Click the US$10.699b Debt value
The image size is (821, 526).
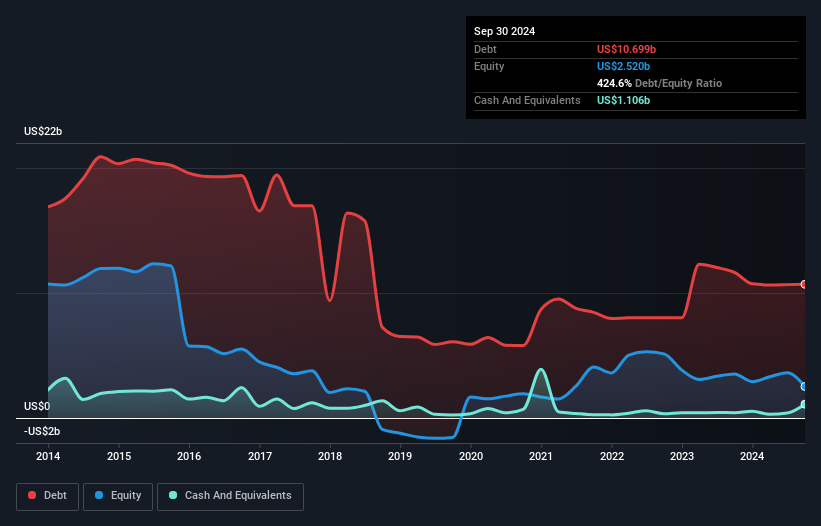click(626, 49)
